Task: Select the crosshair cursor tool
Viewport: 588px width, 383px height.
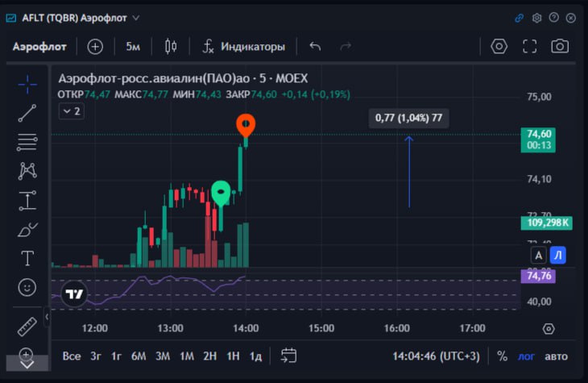Action: click(27, 84)
